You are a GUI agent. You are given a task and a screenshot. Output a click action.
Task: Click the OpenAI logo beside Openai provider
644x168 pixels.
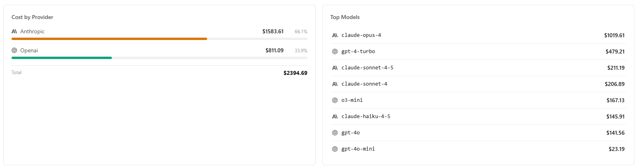[14, 50]
